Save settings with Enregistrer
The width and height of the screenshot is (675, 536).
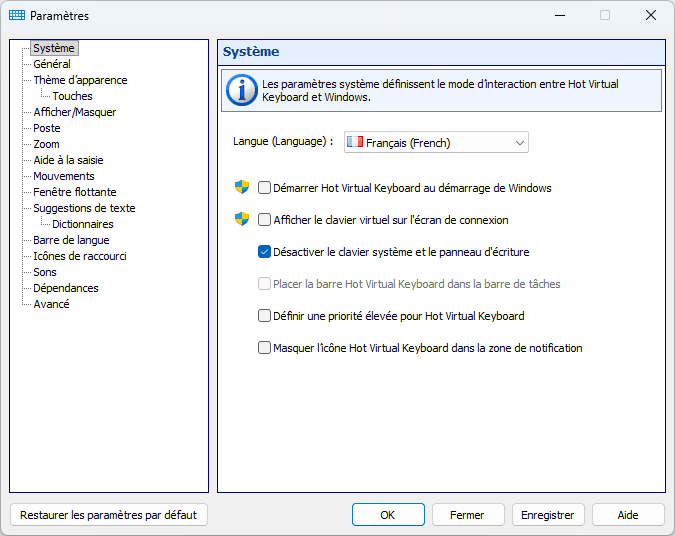(x=548, y=515)
